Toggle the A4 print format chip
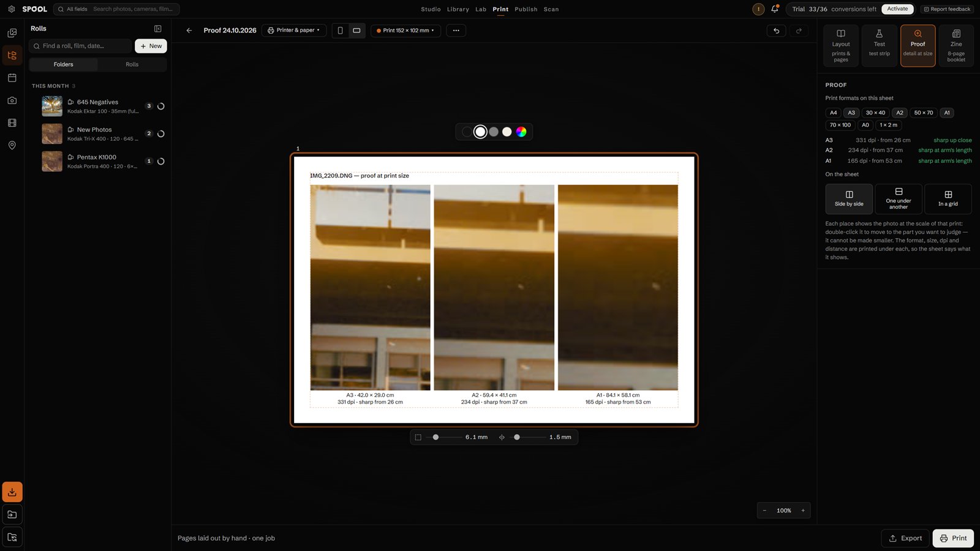Screen dimensions: 980x551 coord(833,113)
